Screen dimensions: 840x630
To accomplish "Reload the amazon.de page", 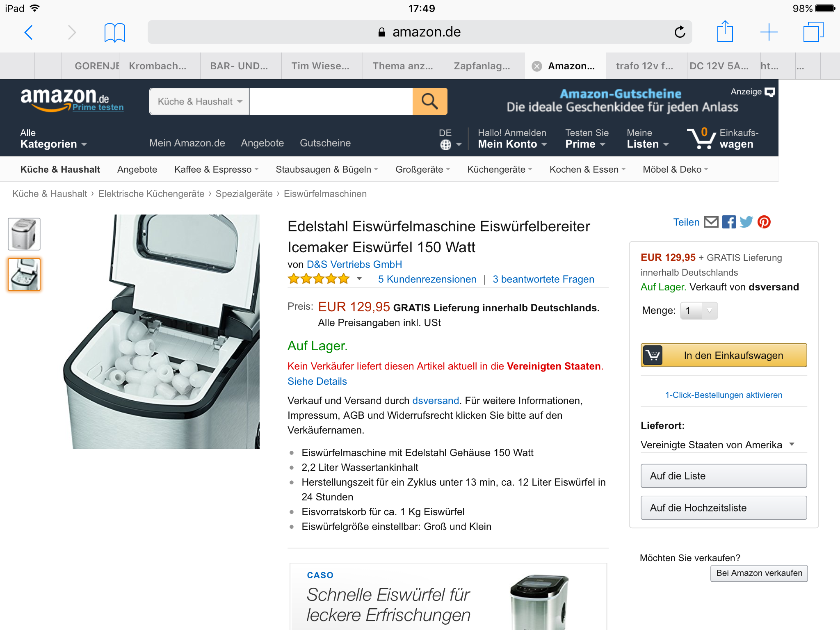I will (x=680, y=32).
